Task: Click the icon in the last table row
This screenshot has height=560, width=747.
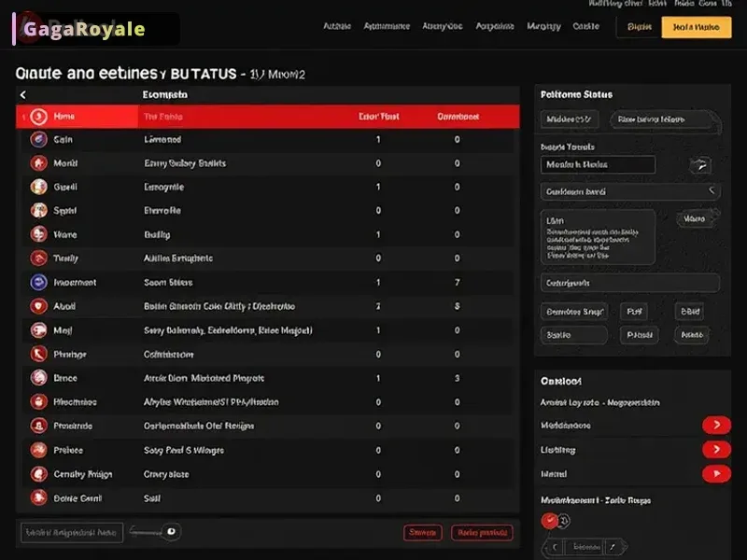Action: coord(38,497)
